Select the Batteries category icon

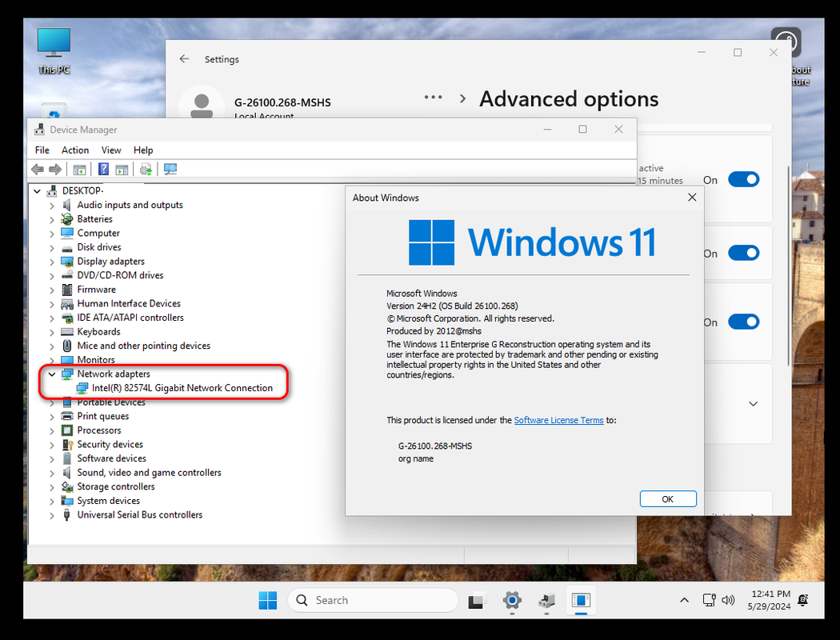(67, 219)
